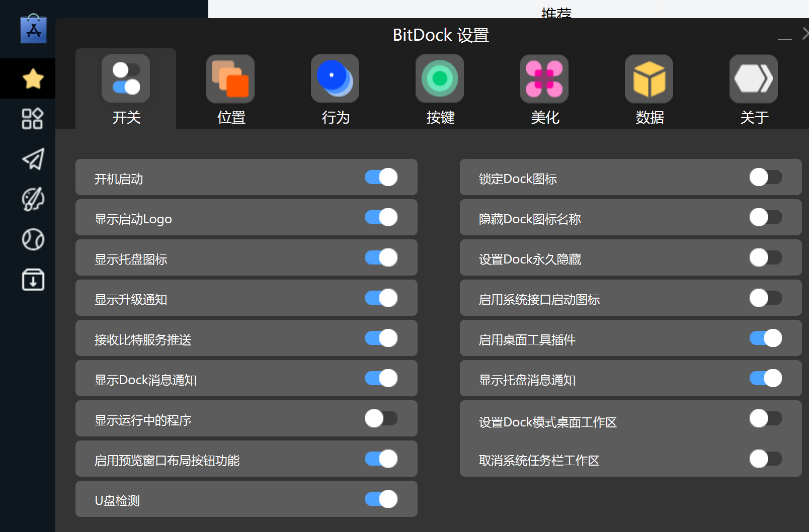The height and width of the screenshot is (532, 809).
Task: Click the 美化 pink flower icon
Action: [x=544, y=78]
